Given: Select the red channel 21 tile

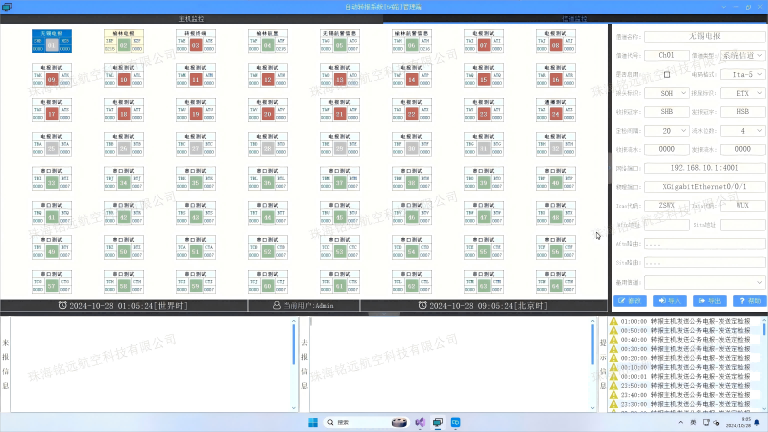Looking at the screenshot, I should (340, 110).
